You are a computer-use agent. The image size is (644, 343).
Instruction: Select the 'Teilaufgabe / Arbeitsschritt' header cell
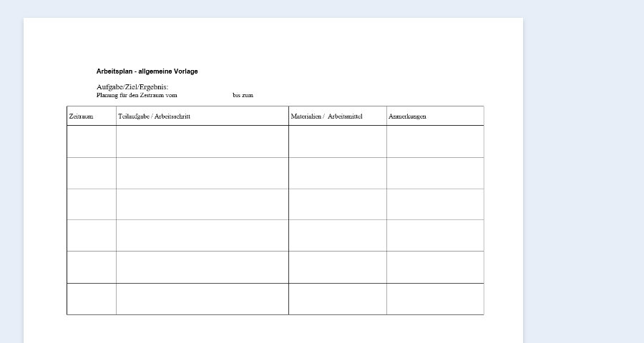[x=203, y=116]
